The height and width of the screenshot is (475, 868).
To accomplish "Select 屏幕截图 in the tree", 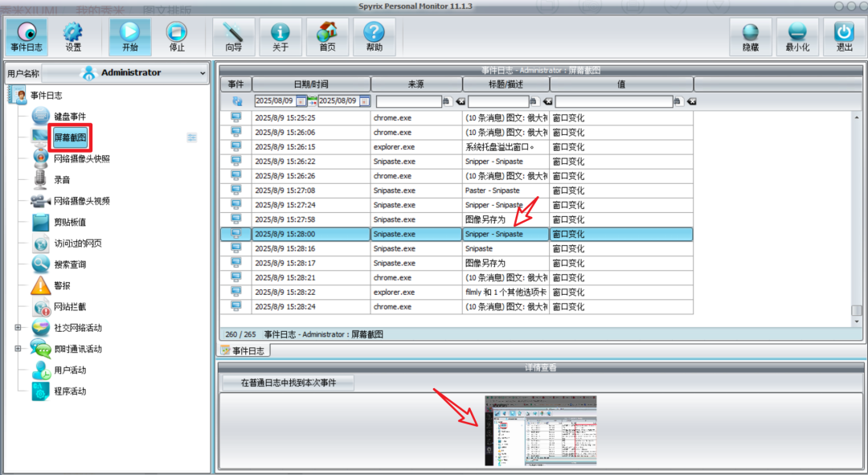I will [x=70, y=137].
